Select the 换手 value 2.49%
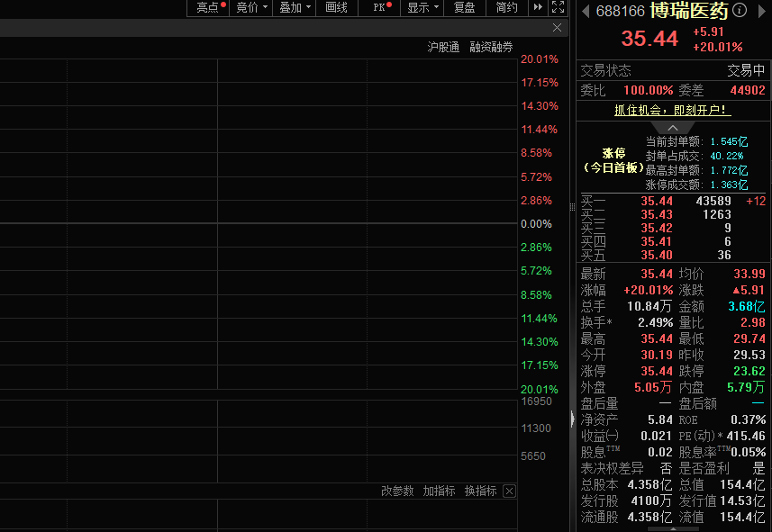The width and height of the screenshot is (772, 532). [x=655, y=322]
